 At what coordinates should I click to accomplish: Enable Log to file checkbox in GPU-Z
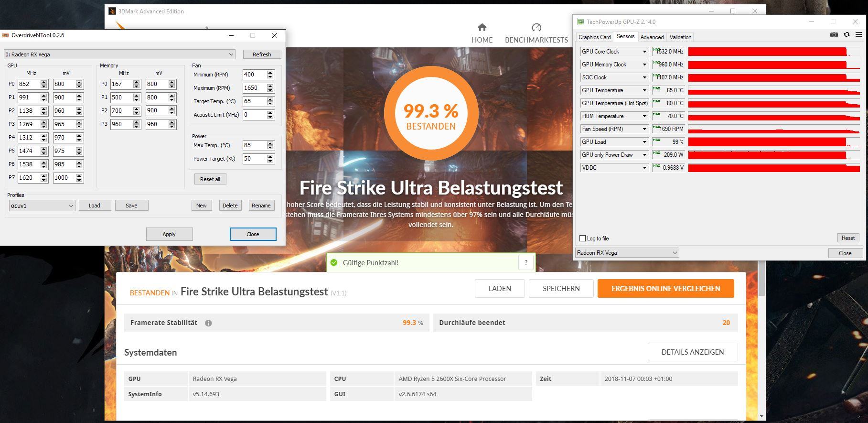(582, 239)
